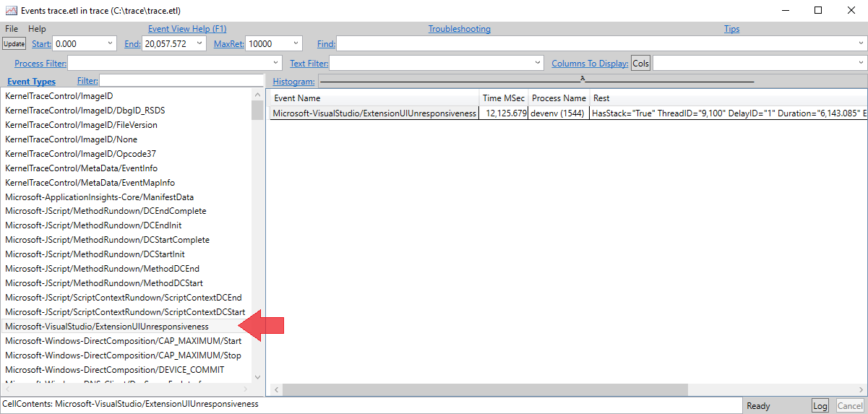Click the histogram bar area
This screenshot has height=414, width=868.
click(591, 81)
